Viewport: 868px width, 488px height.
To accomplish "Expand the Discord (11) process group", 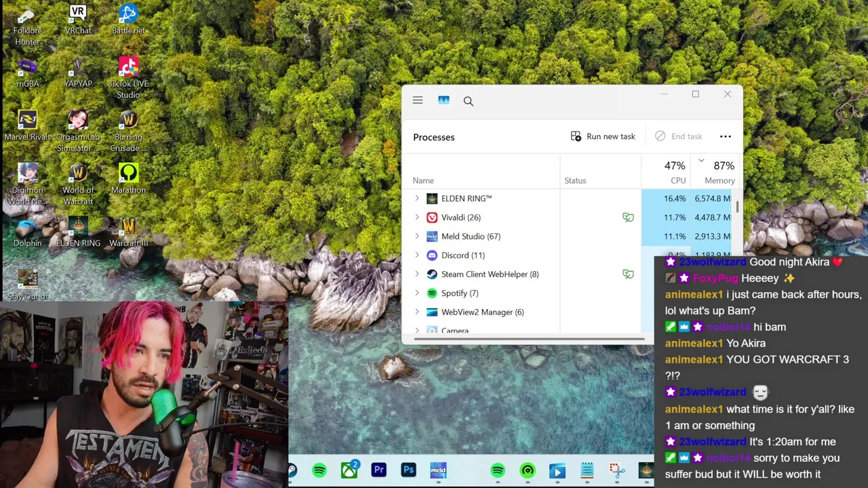I will click(x=417, y=256).
